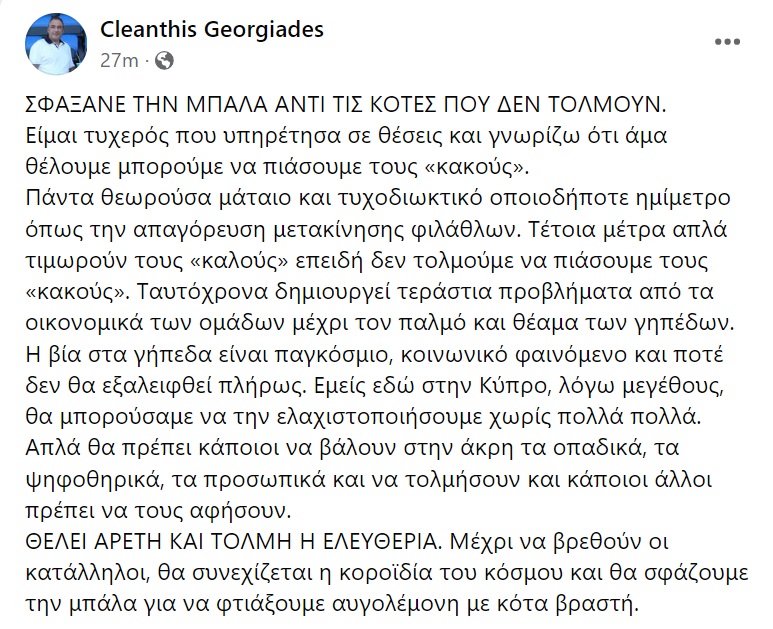This screenshot has height=629, width=773.
Task: Click the globe public audience icon
Action: tap(164, 61)
